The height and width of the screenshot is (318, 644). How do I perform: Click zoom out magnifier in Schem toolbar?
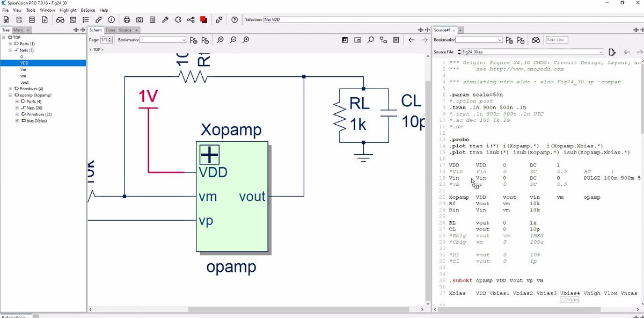[233, 40]
